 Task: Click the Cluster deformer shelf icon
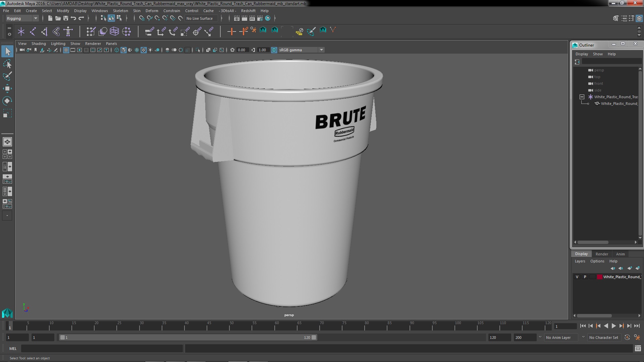coord(126,32)
